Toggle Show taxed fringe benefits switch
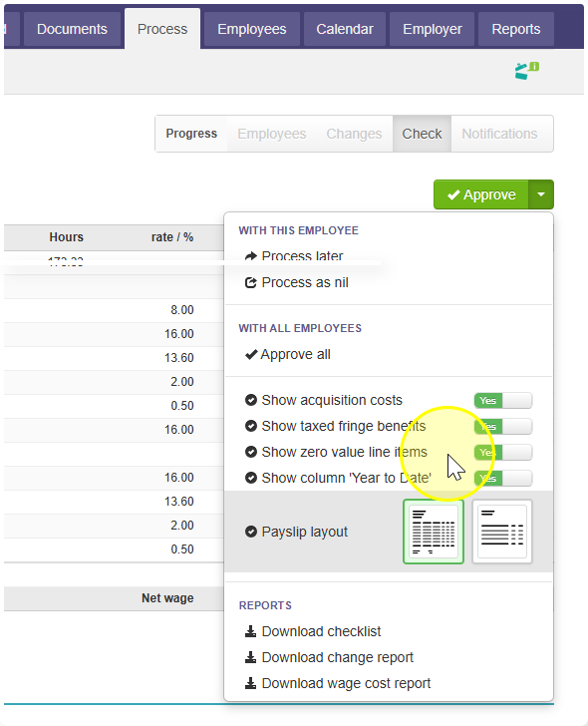Screen dimensions: 588x726 coord(503,427)
